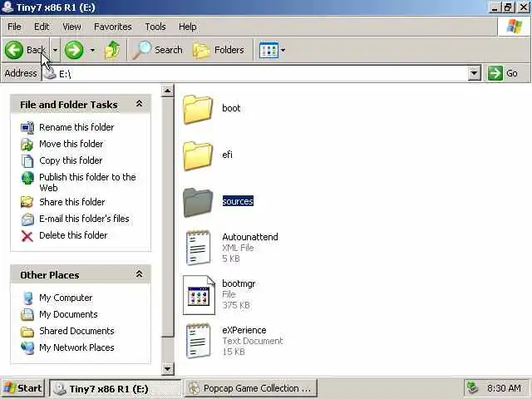Open My Computer in Other Places

pos(66,298)
